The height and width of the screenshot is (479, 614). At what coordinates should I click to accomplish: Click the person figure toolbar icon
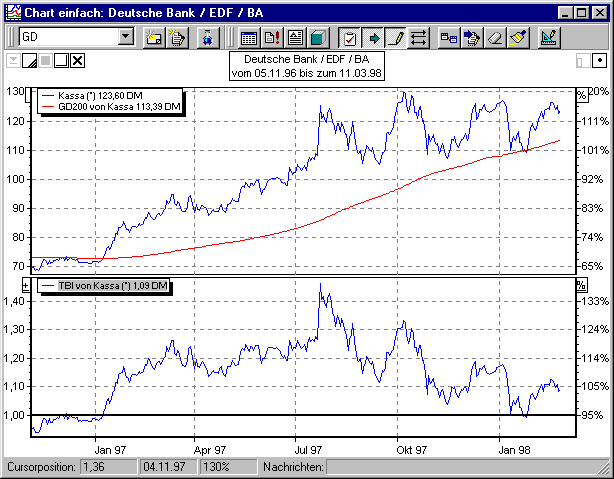tap(208, 39)
